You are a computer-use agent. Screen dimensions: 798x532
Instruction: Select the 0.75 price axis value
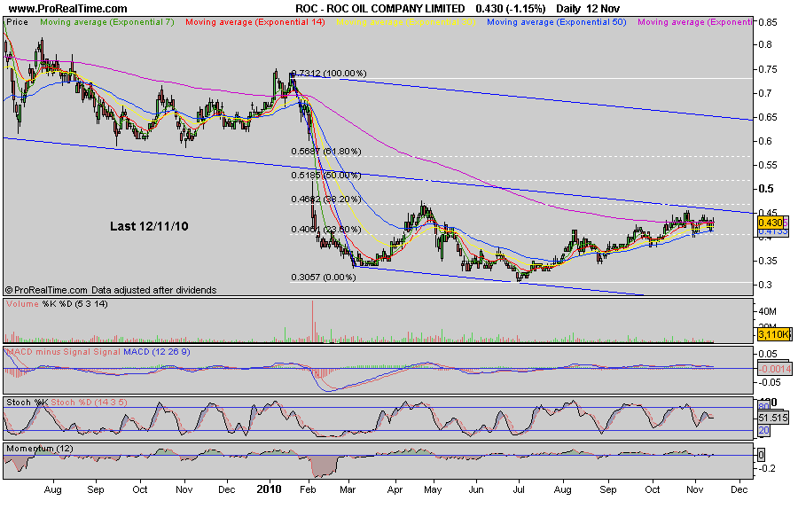point(768,70)
